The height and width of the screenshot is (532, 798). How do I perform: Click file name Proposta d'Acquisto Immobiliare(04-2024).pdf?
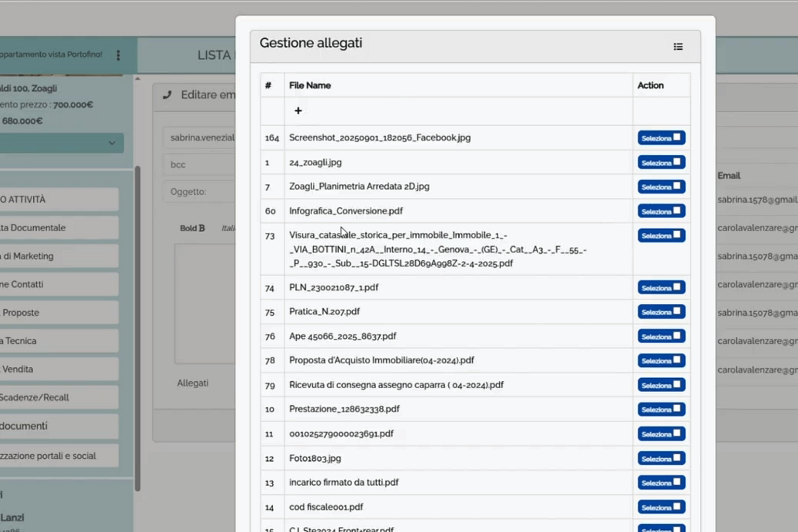381,360
